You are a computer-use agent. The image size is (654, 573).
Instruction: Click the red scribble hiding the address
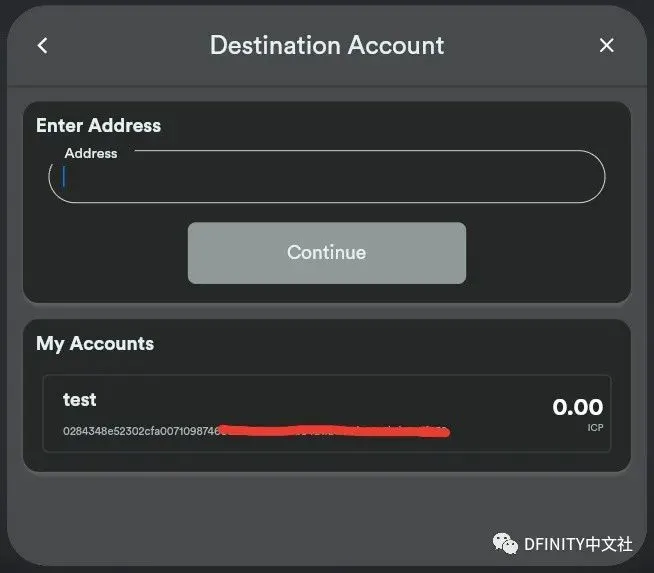point(335,431)
